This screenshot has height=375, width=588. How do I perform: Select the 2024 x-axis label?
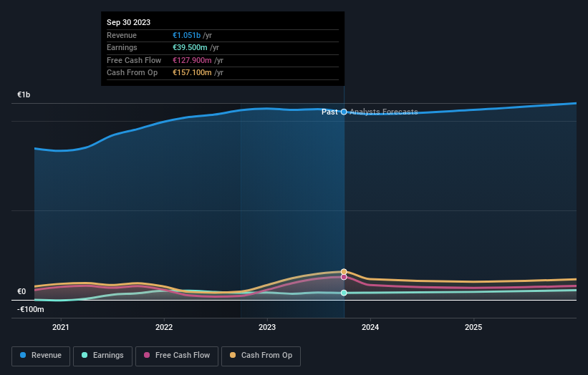(x=370, y=327)
